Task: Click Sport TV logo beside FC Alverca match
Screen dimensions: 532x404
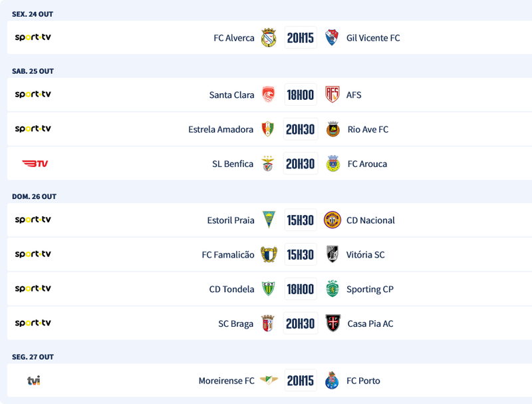Action: (33, 37)
